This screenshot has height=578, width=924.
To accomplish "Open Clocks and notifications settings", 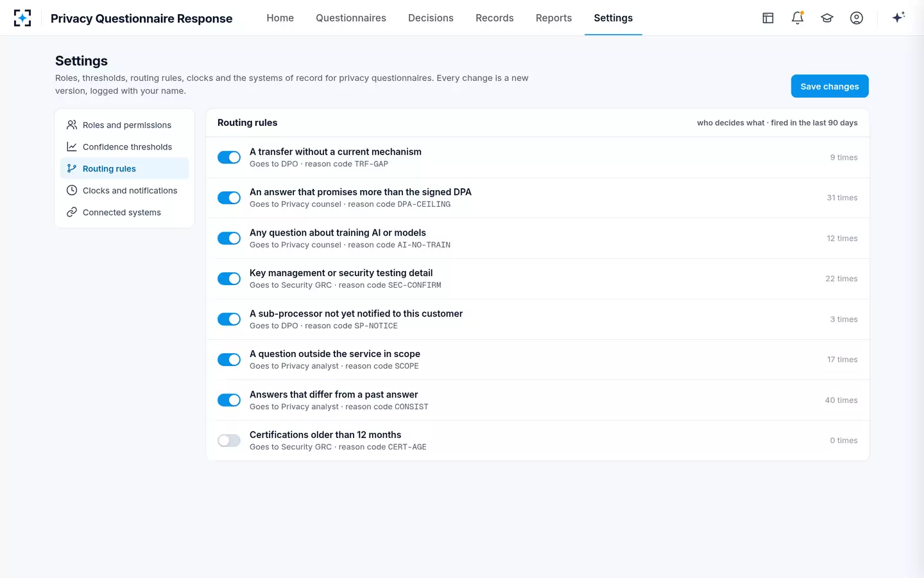I will pos(124,190).
